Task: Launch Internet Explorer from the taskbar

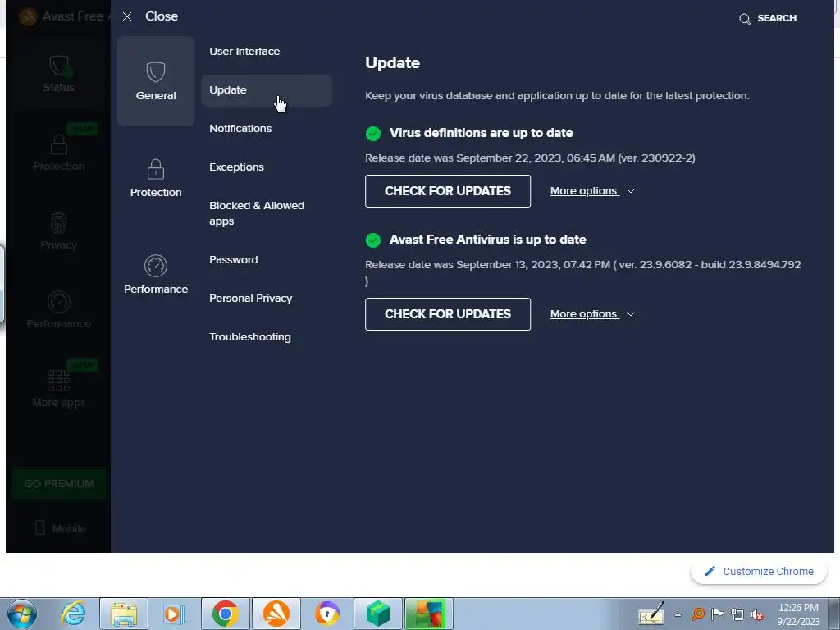Action: point(73,614)
